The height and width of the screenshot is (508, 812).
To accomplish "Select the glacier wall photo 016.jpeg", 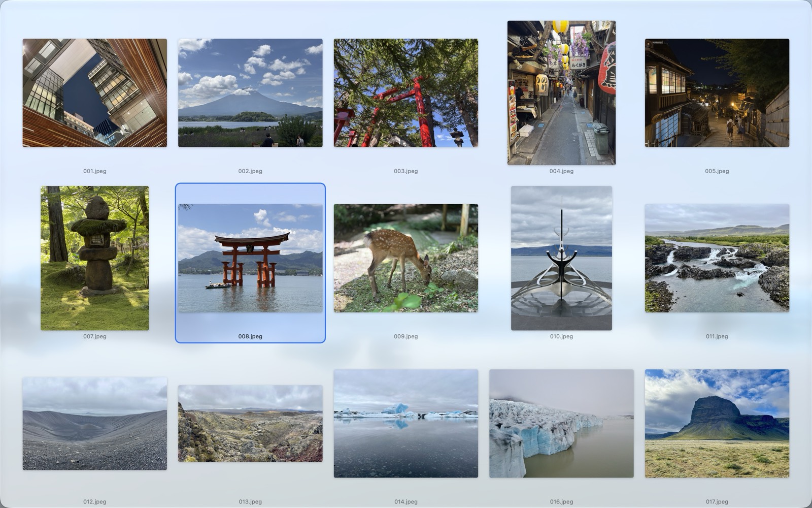I will click(561, 424).
